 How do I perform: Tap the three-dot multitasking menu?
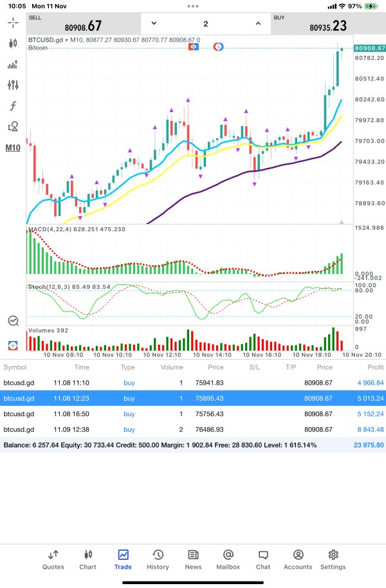[x=193, y=6]
